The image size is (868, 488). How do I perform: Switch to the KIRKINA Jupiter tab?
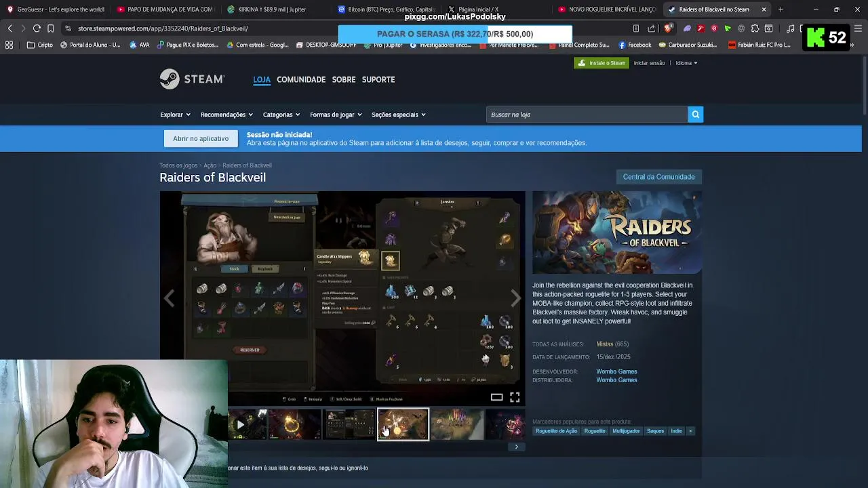coord(276,9)
